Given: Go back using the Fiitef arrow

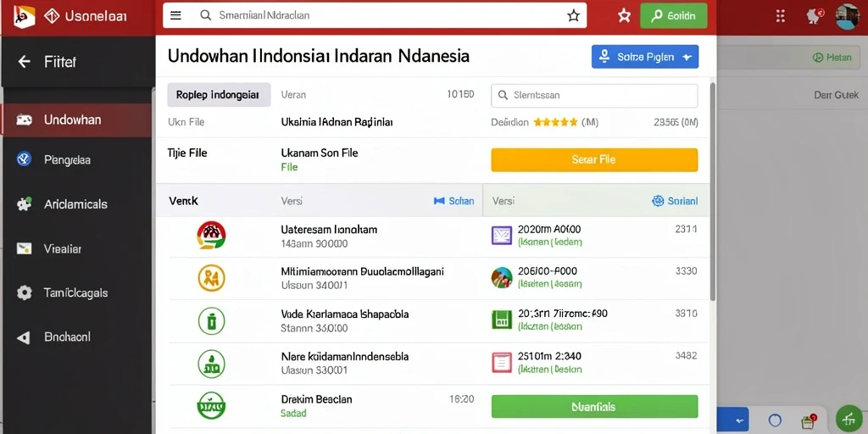Looking at the screenshot, I should pyautogui.click(x=24, y=61).
